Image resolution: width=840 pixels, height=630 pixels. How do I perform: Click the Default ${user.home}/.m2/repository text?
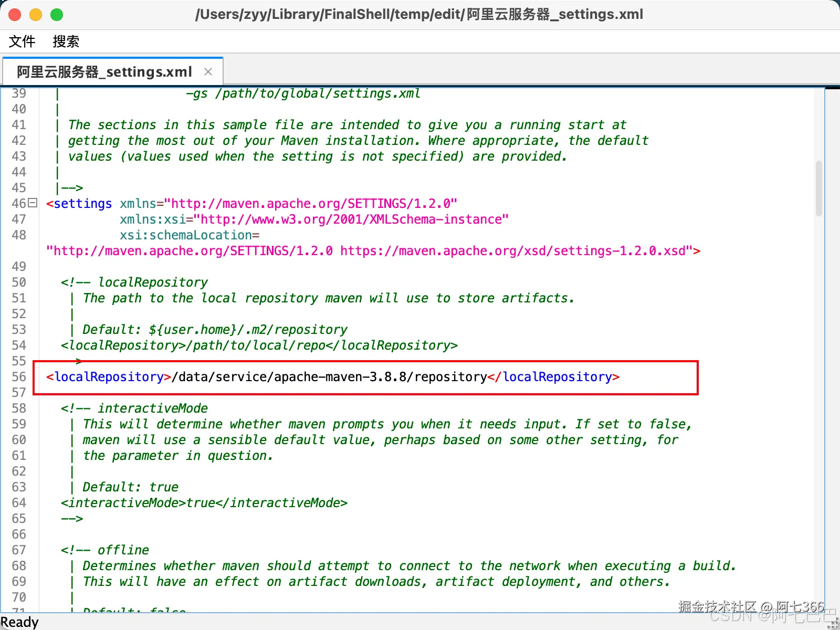pyautogui.click(x=215, y=330)
